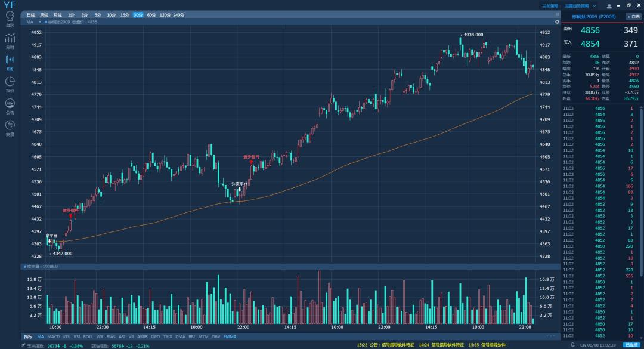Switch chart to 月线 monthly period
Screen dimensions: 644x349
tap(57, 15)
